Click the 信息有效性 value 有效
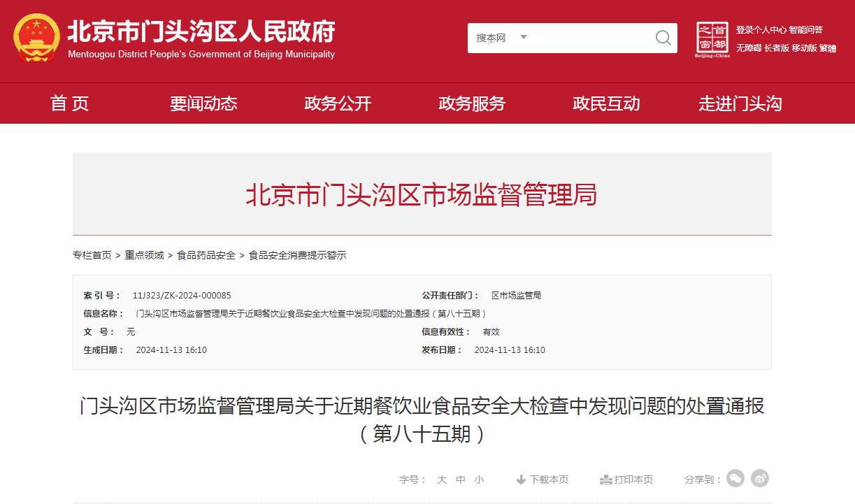 click(491, 332)
